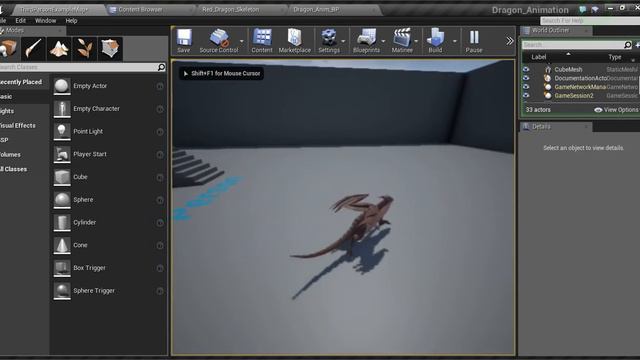Switch to Dragon_Anim_BP tab
The height and width of the screenshot is (360, 640).
pyautogui.click(x=316, y=9)
